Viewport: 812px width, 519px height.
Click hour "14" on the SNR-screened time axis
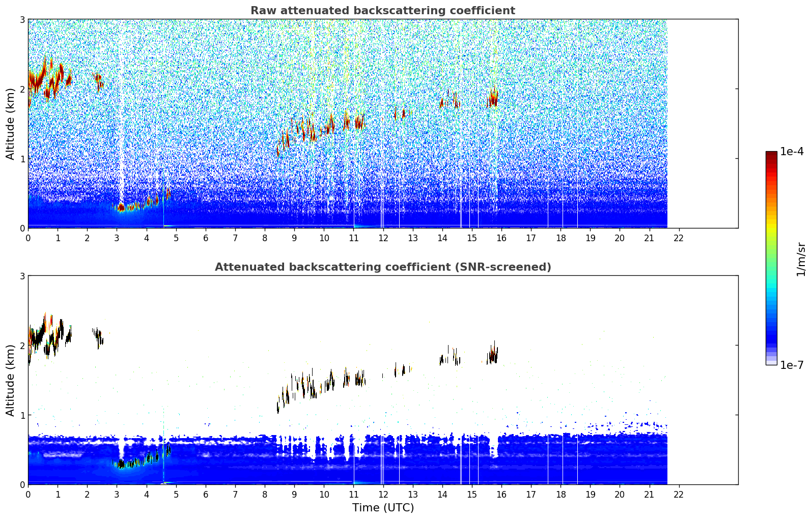442,494
